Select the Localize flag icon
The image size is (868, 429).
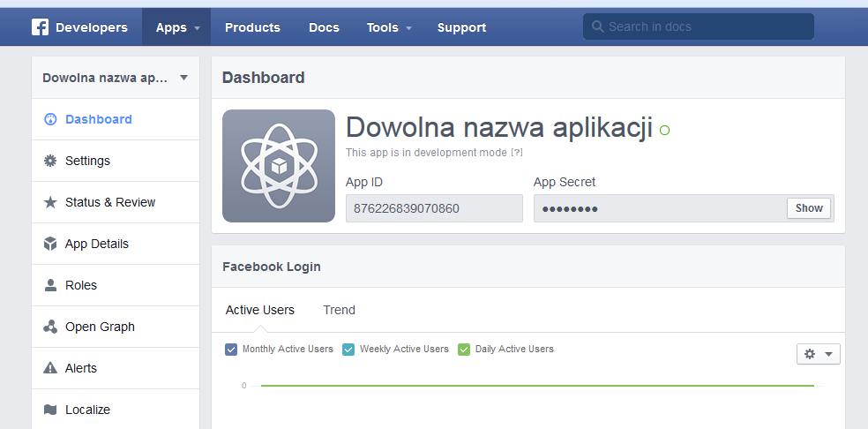click(x=50, y=410)
